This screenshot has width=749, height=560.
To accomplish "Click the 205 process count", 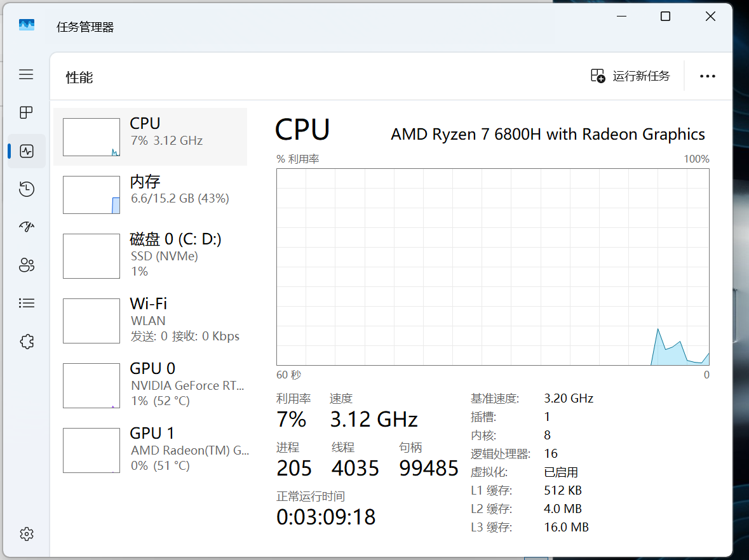I will click(x=294, y=469).
